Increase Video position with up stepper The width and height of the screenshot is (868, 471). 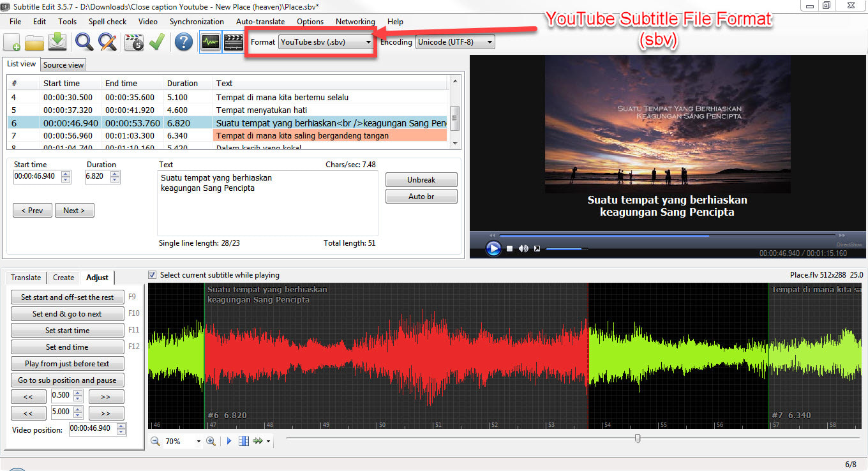[121, 426]
